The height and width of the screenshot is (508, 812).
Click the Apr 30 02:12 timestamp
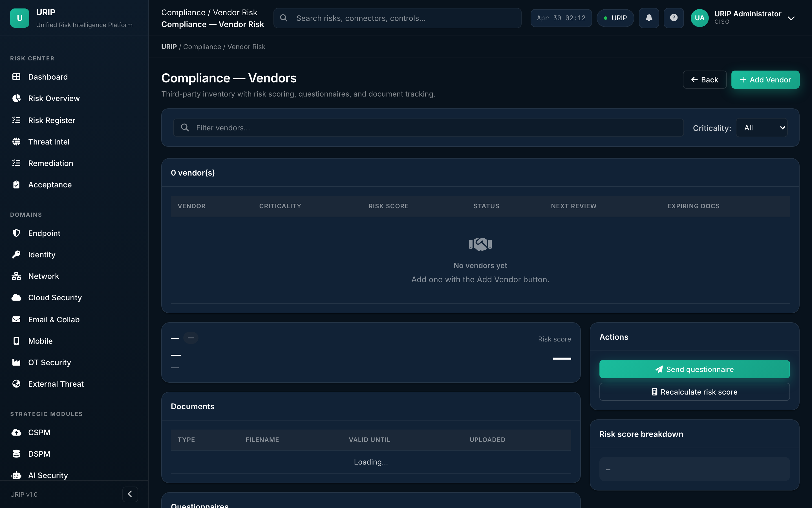point(561,18)
